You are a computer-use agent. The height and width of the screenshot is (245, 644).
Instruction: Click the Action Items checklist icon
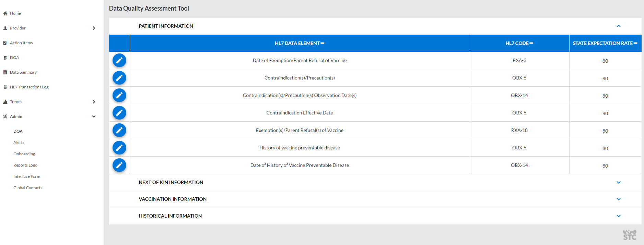point(5,43)
